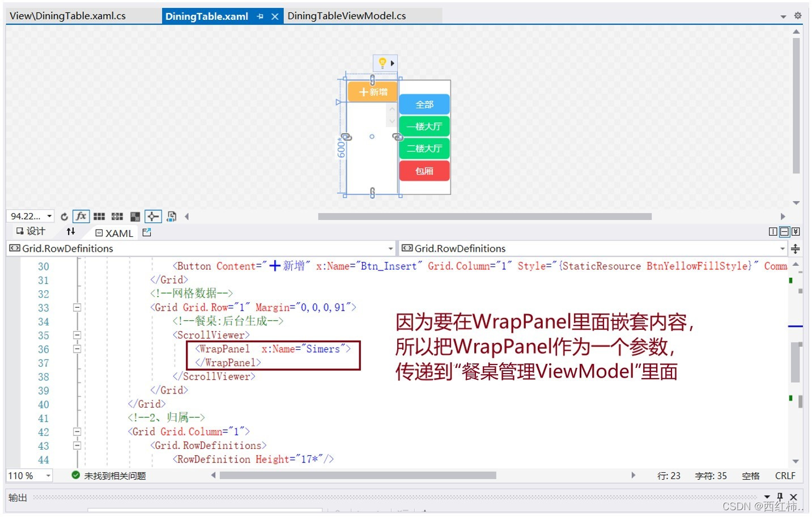Click designer horizontal scroll right arrow
812x517 pixels.
point(783,217)
